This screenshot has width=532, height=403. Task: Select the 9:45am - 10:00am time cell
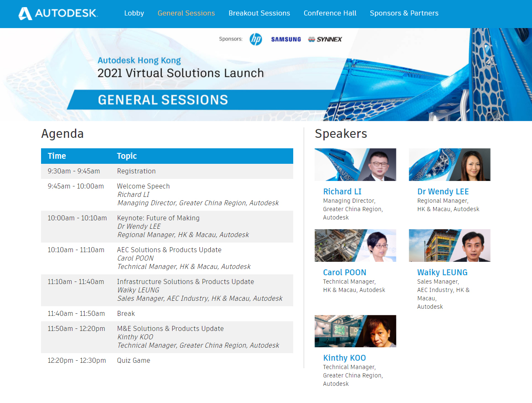click(76, 186)
